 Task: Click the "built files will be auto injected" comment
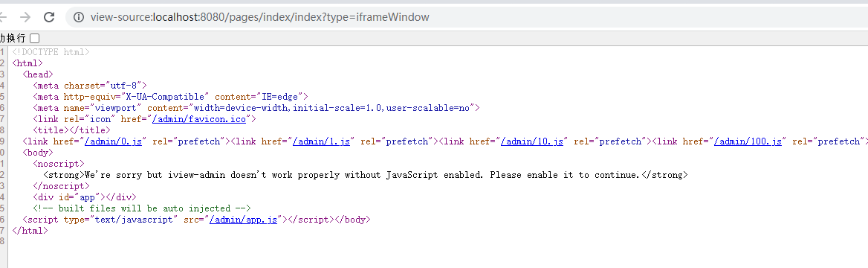[142, 208]
